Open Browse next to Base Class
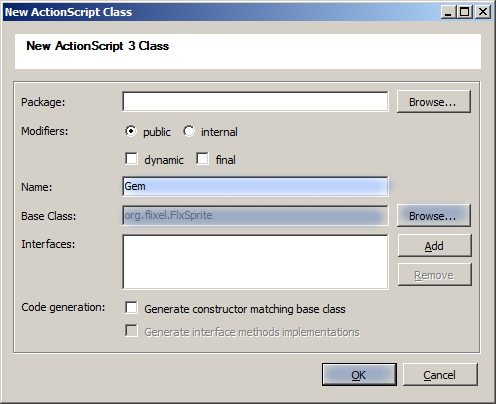 coord(434,216)
